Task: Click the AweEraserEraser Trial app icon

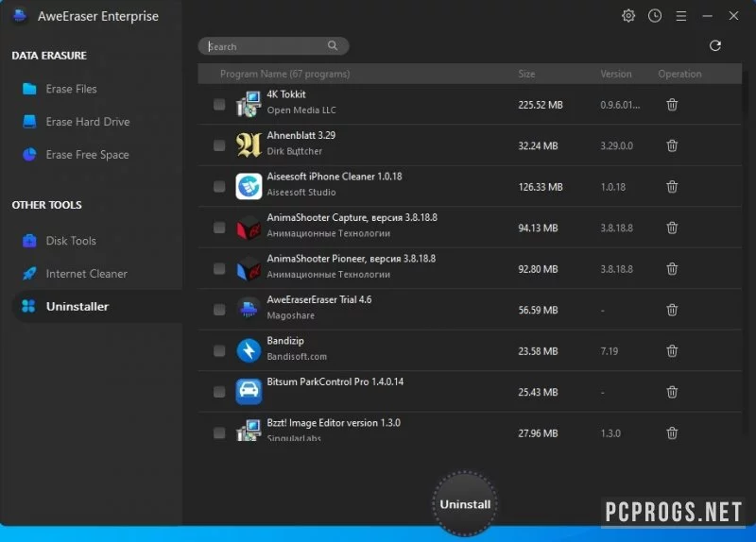Action: coord(249,310)
